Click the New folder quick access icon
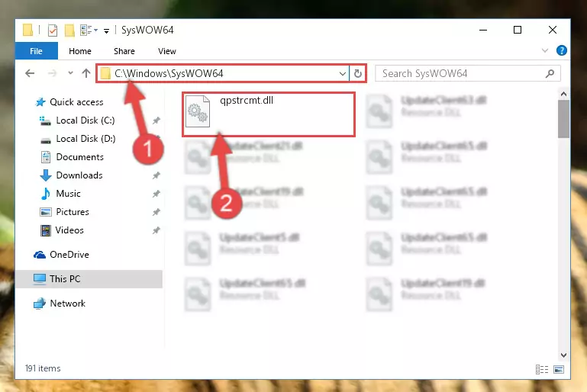 (x=69, y=31)
